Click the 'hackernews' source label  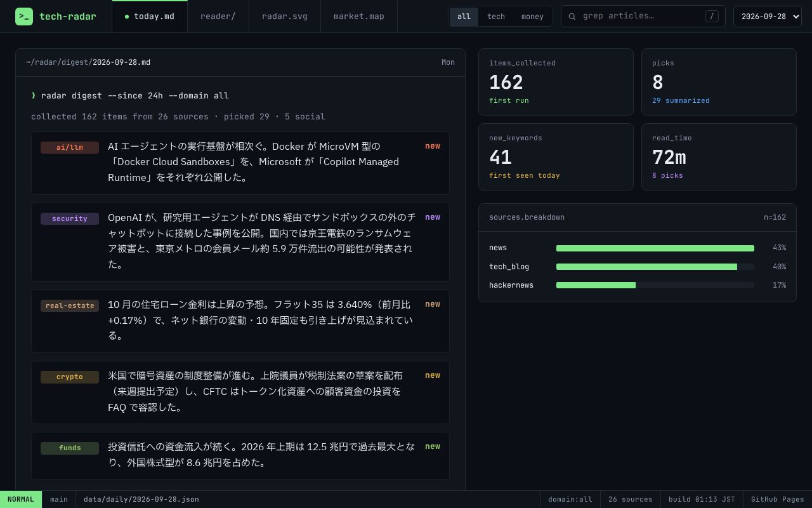(x=511, y=285)
